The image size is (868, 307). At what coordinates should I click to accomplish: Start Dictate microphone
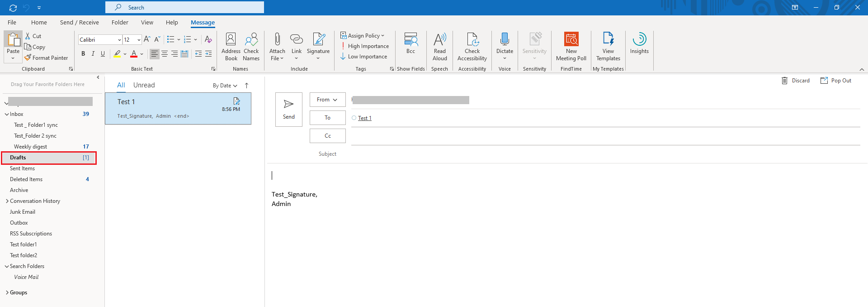tap(505, 47)
